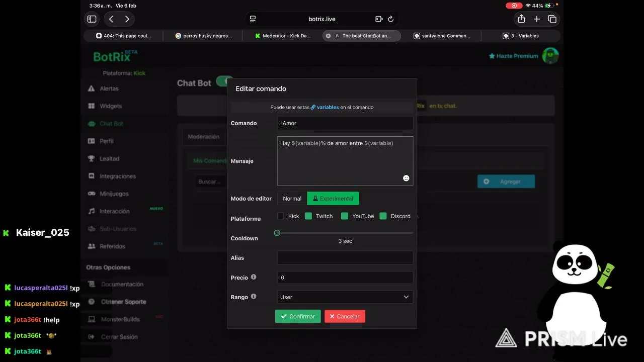The height and width of the screenshot is (362, 644).
Task: Toggle the Safari sidebar icon
Action: pyautogui.click(x=92, y=19)
